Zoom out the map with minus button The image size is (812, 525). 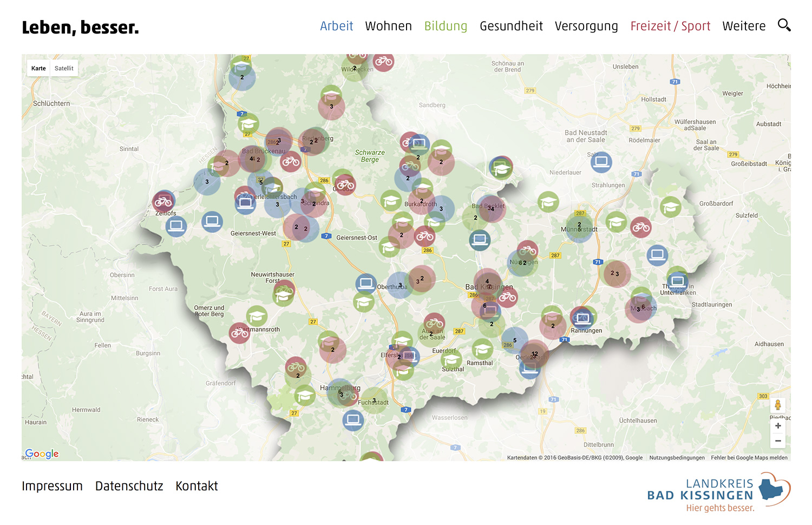coord(778,441)
